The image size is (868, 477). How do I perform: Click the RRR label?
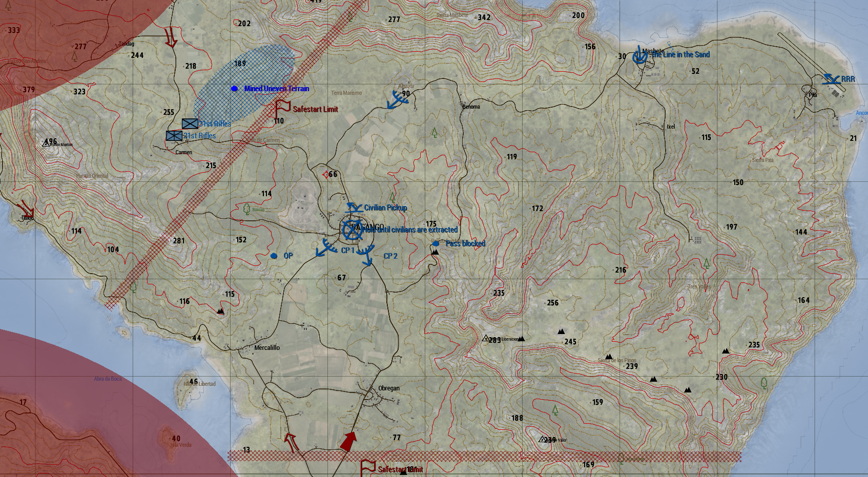click(848, 79)
